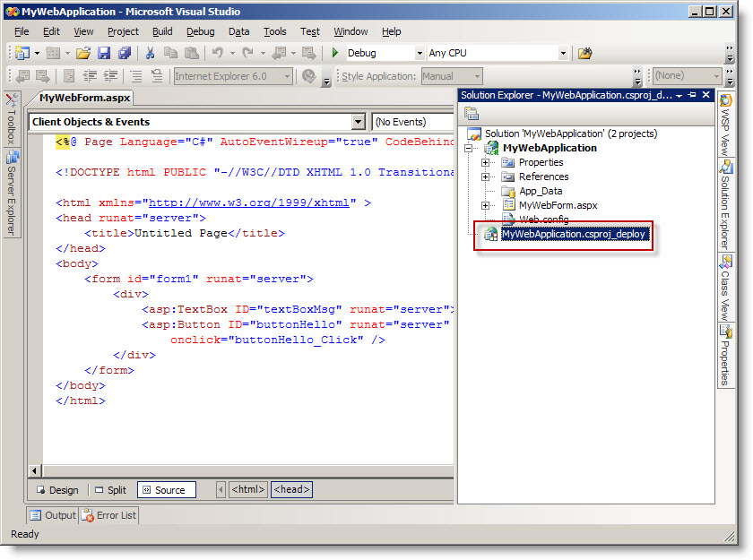Select MyWebApplication.csproj_deploy project

tap(574, 234)
